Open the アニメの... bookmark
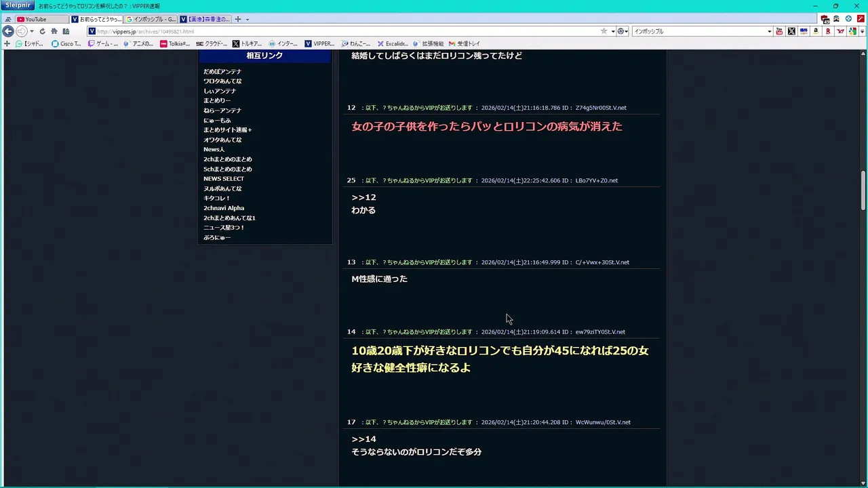This screenshot has height=488, width=868. point(138,43)
